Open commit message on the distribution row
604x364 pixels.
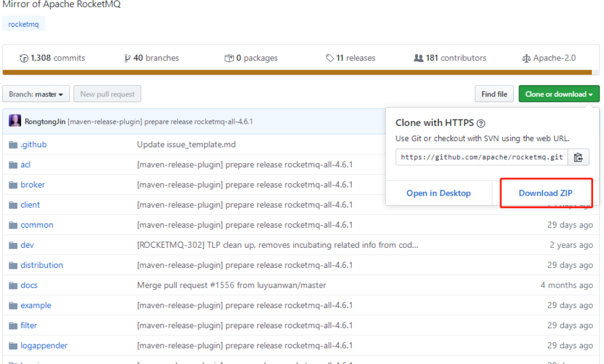coord(245,265)
